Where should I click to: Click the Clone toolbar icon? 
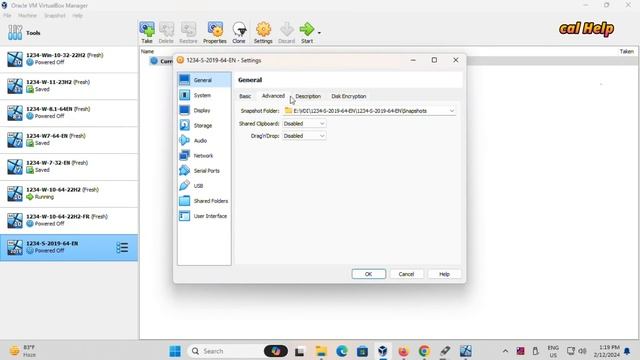[x=239, y=33]
